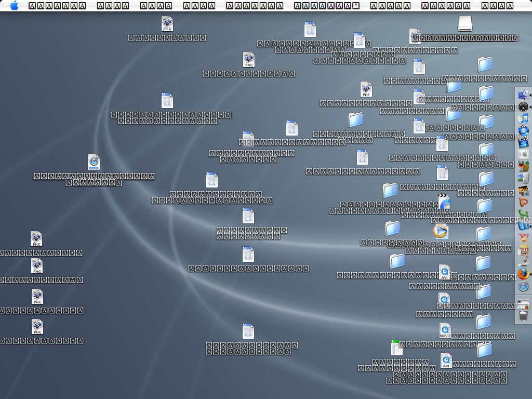Select the MOVIE QuickTime file icon
This screenshot has height=399, width=532.
(445, 330)
